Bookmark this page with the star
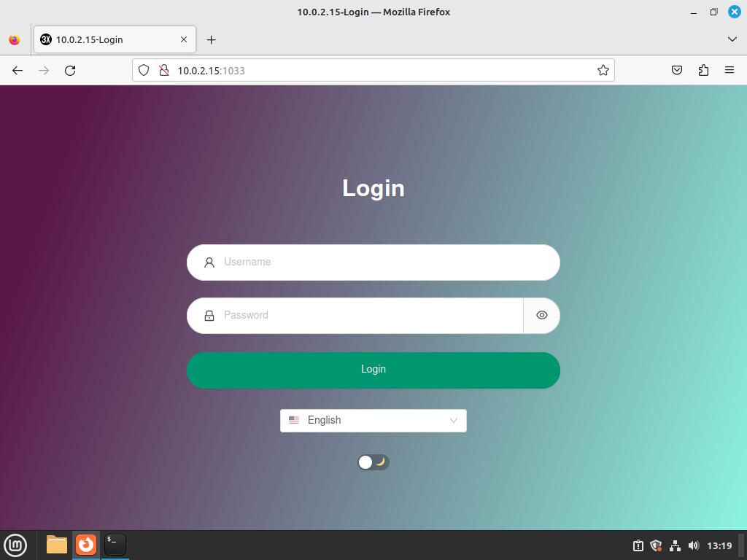Image resolution: width=747 pixels, height=560 pixels. coord(603,71)
